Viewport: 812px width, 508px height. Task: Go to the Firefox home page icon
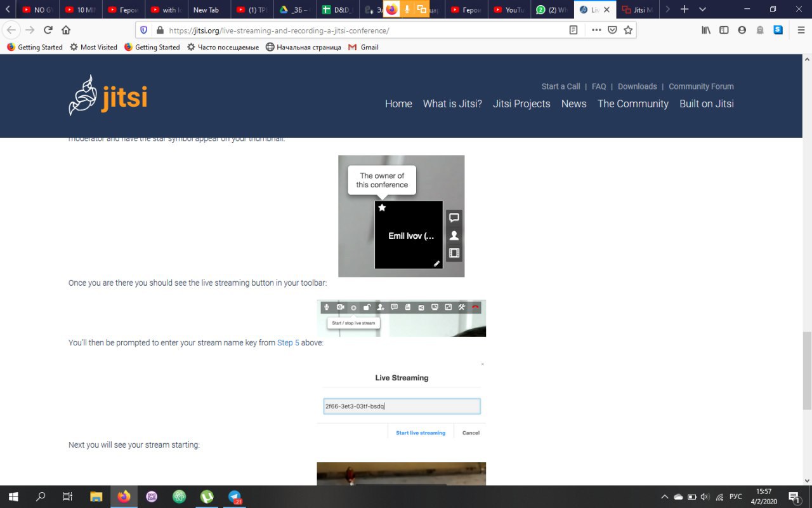click(66, 30)
